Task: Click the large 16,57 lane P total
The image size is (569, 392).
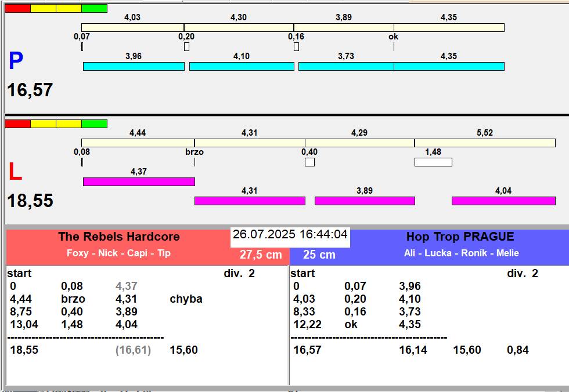Action: tap(30, 90)
